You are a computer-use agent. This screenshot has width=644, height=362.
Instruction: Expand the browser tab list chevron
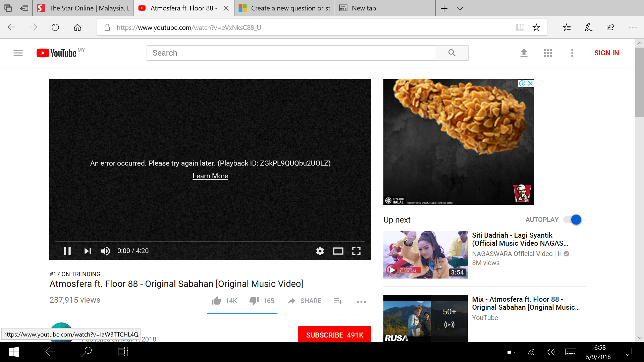(x=460, y=8)
